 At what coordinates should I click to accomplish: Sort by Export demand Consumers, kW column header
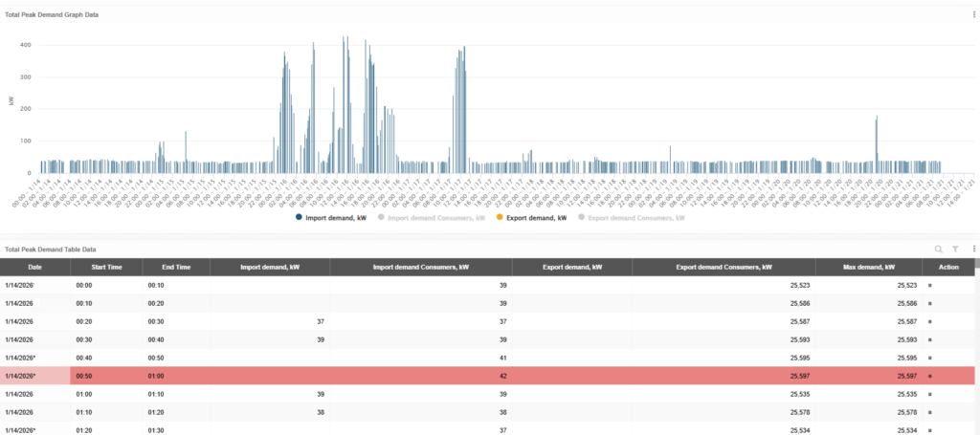[x=724, y=267]
